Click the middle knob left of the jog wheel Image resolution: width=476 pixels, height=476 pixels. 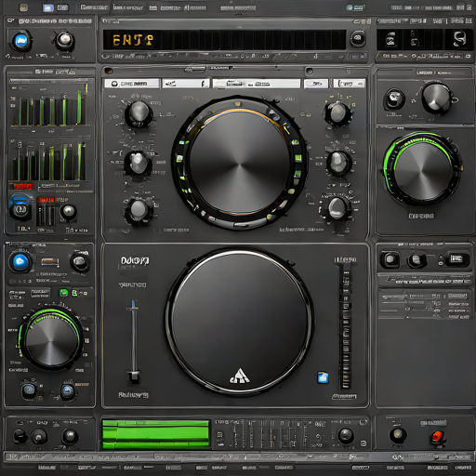(138, 164)
